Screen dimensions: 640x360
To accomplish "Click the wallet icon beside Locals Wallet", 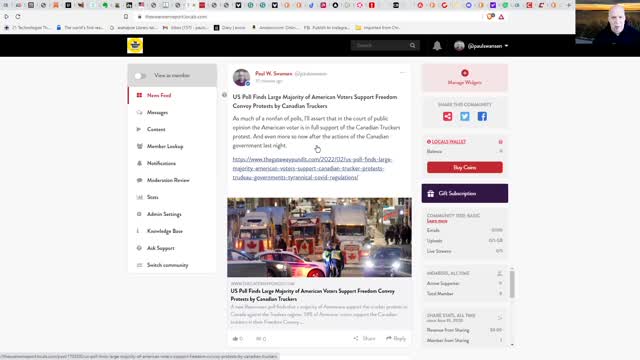I will point(500,142).
